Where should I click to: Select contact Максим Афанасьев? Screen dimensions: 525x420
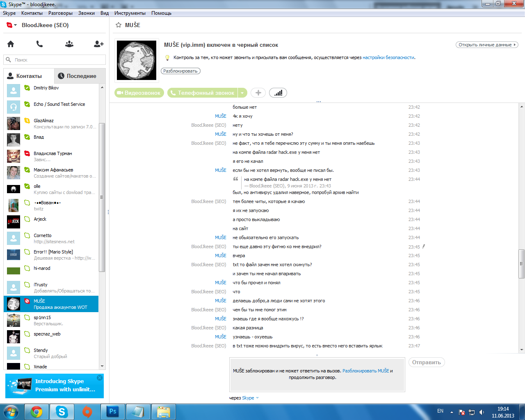pos(51,173)
